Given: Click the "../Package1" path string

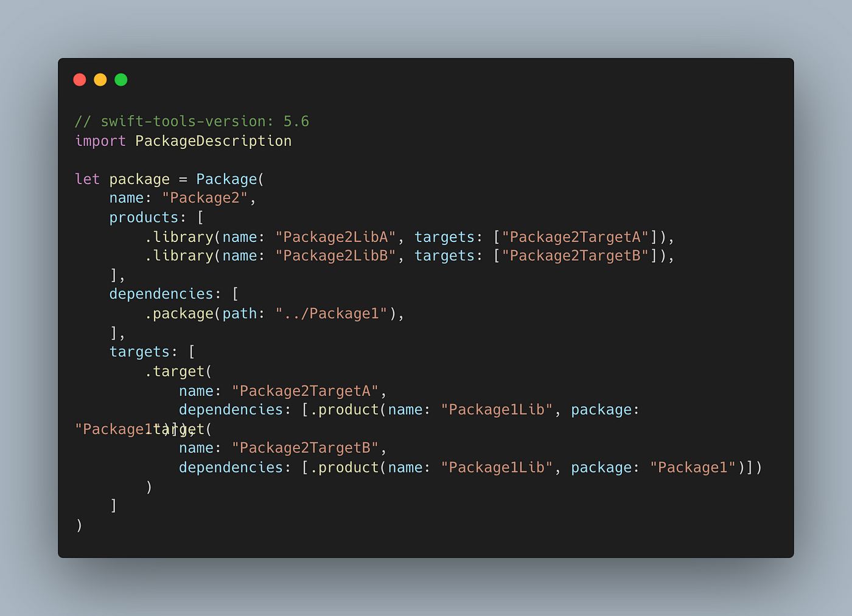Looking at the screenshot, I should (331, 314).
